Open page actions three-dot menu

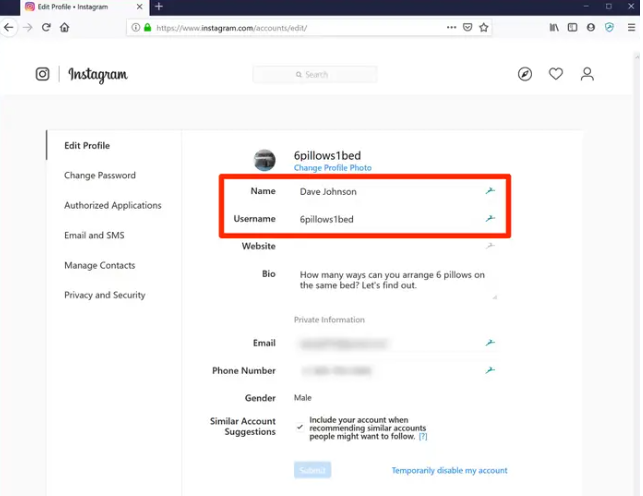click(x=451, y=27)
